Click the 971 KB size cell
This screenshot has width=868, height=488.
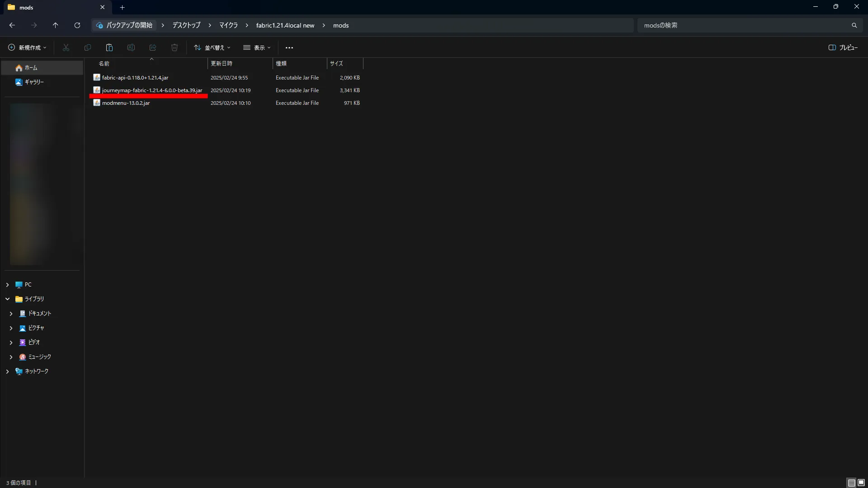[352, 103]
